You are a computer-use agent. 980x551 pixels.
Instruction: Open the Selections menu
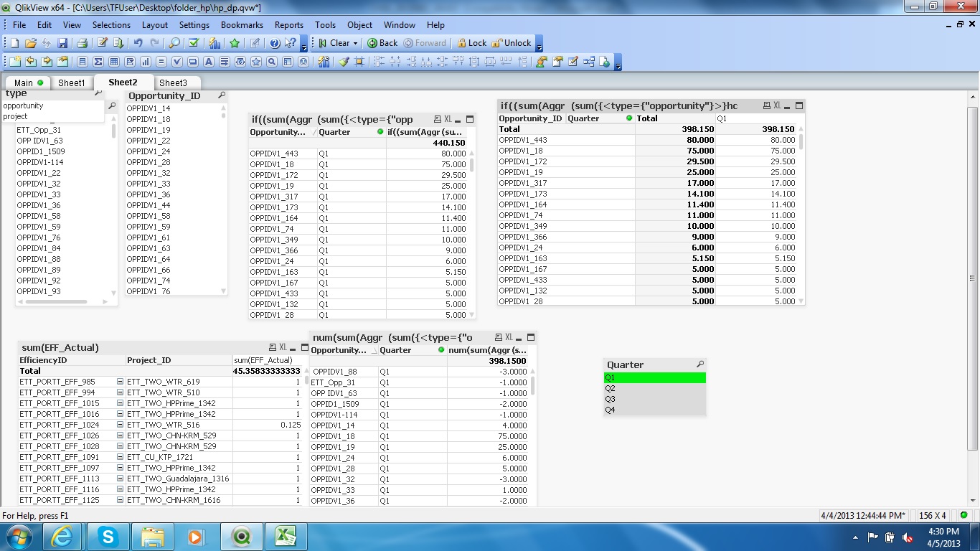[x=111, y=24]
